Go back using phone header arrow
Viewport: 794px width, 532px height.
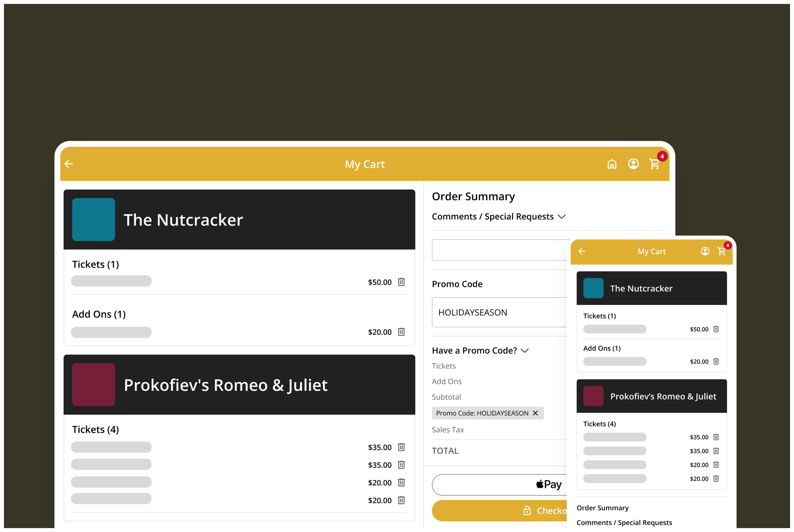pos(582,251)
